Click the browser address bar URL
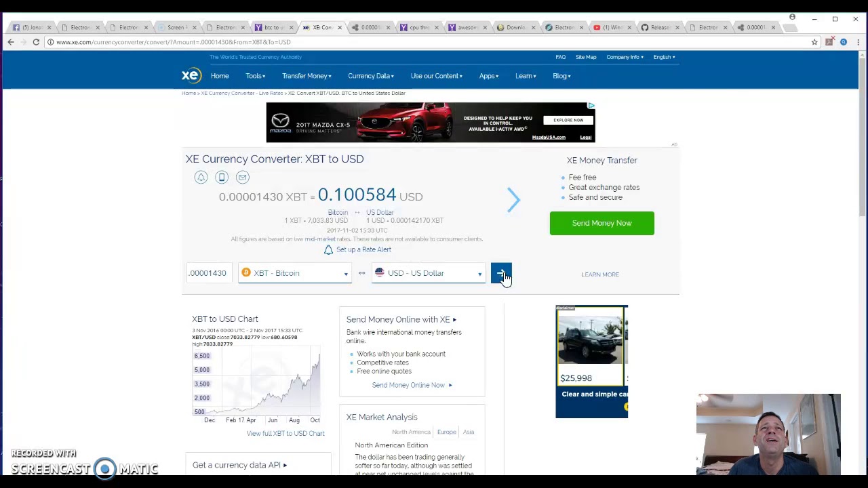This screenshot has width=868, height=488. [174, 42]
